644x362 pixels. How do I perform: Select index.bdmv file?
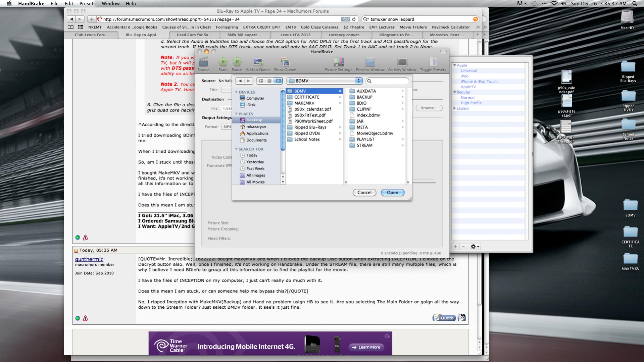coord(377,115)
